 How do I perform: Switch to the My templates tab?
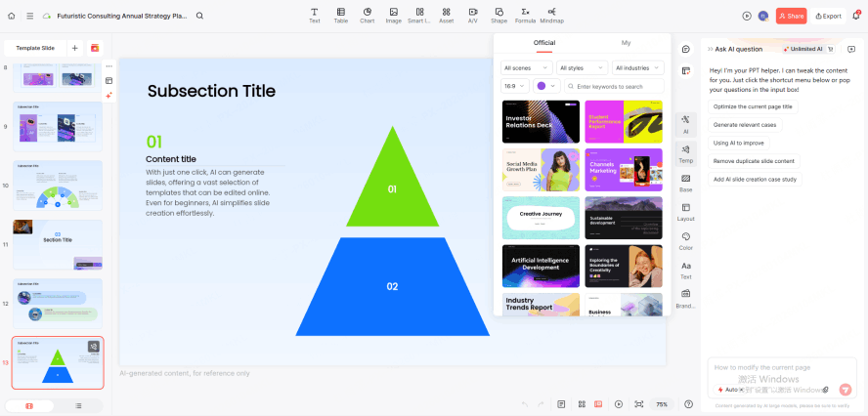point(626,43)
